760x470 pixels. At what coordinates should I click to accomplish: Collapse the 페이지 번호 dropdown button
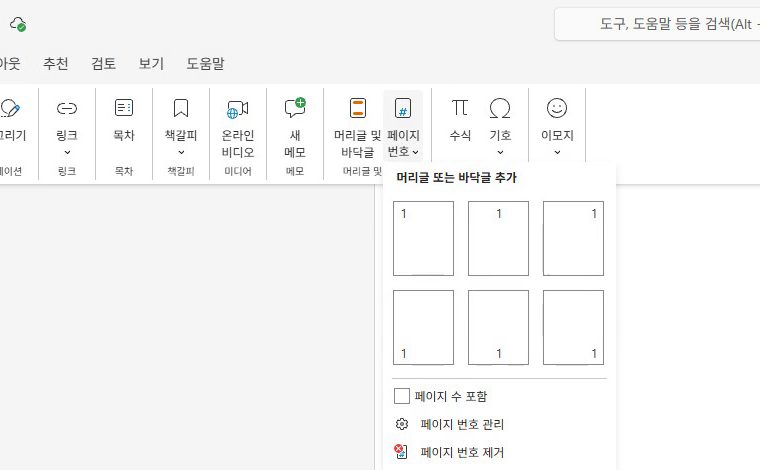403,127
